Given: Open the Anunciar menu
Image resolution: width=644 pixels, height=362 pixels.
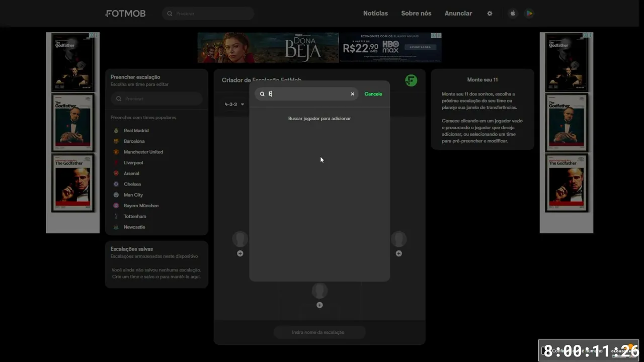Looking at the screenshot, I should 458,14.
